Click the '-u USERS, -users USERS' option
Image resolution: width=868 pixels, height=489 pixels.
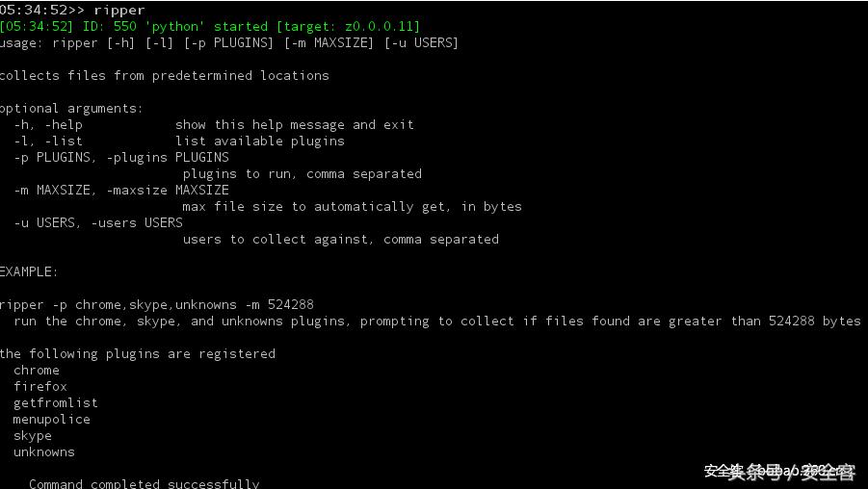click(98, 222)
